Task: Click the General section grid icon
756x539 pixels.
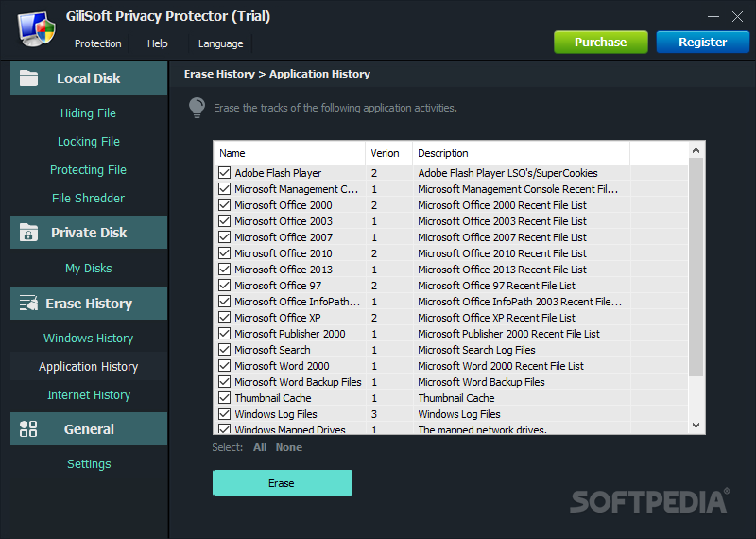Action: coord(28,428)
